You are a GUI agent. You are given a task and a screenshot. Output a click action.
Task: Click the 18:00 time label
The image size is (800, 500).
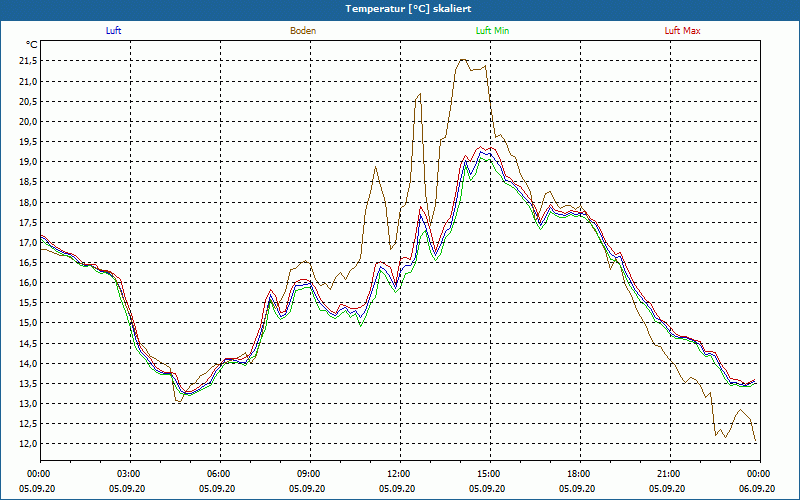pyautogui.click(x=580, y=474)
